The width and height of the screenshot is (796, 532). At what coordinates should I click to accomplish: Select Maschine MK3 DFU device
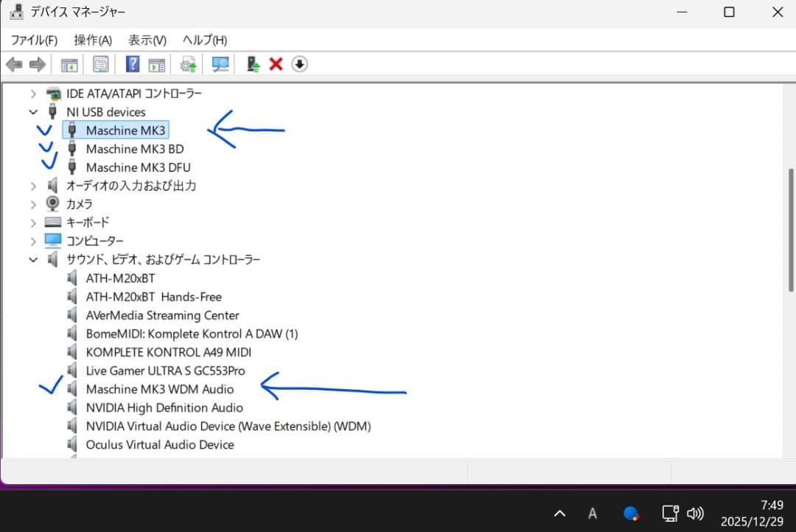coord(138,167)
